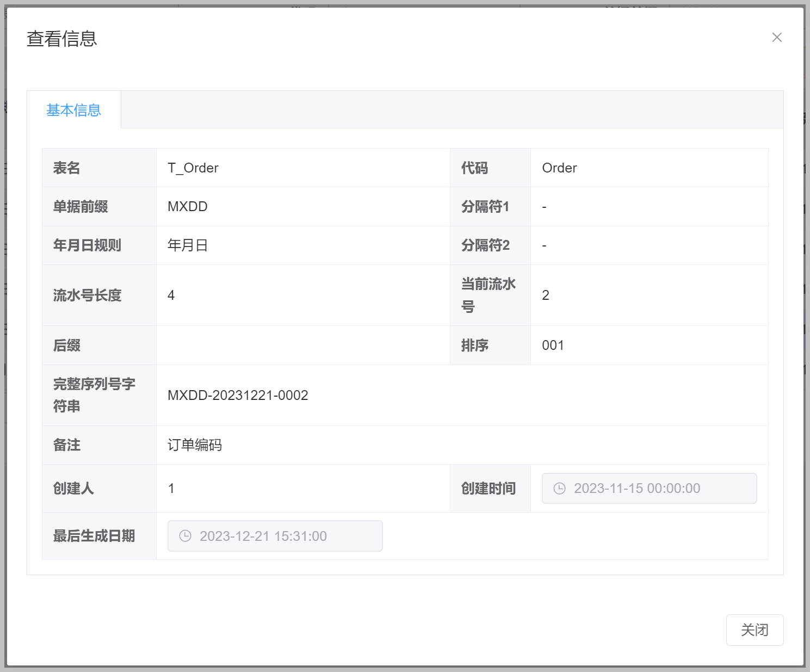The image size is (810, 672).
Task: Click the 单据前缀 label cell
Action: 99,206
